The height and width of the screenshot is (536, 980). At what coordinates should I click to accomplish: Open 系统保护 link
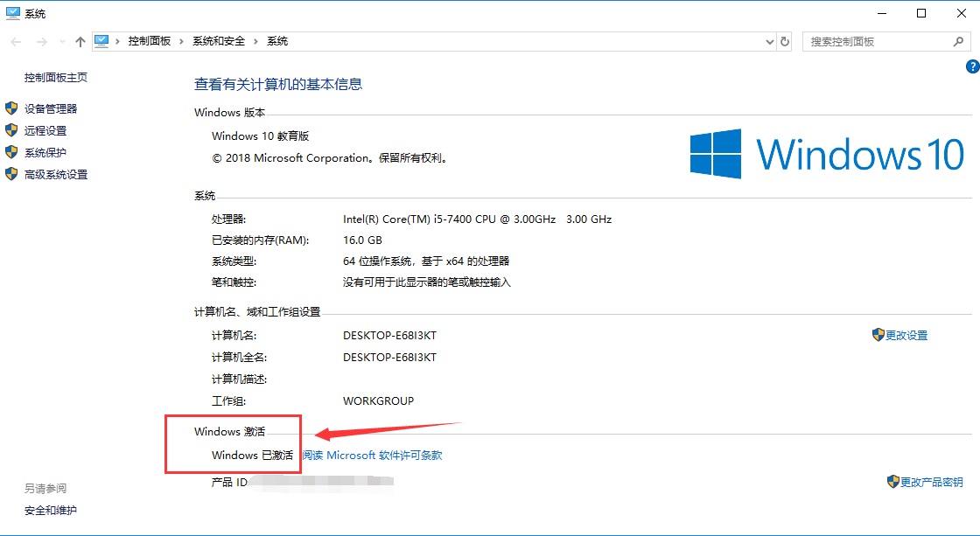point(45,152)
